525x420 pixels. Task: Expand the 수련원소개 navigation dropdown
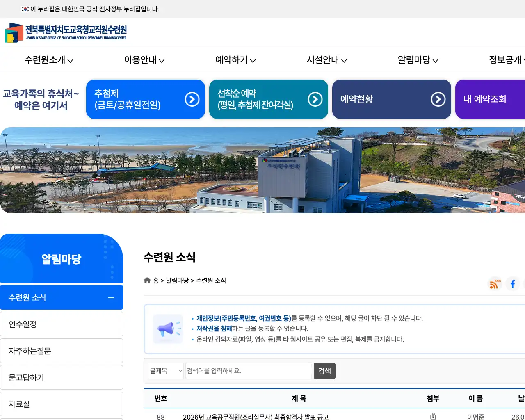(48, 60)
